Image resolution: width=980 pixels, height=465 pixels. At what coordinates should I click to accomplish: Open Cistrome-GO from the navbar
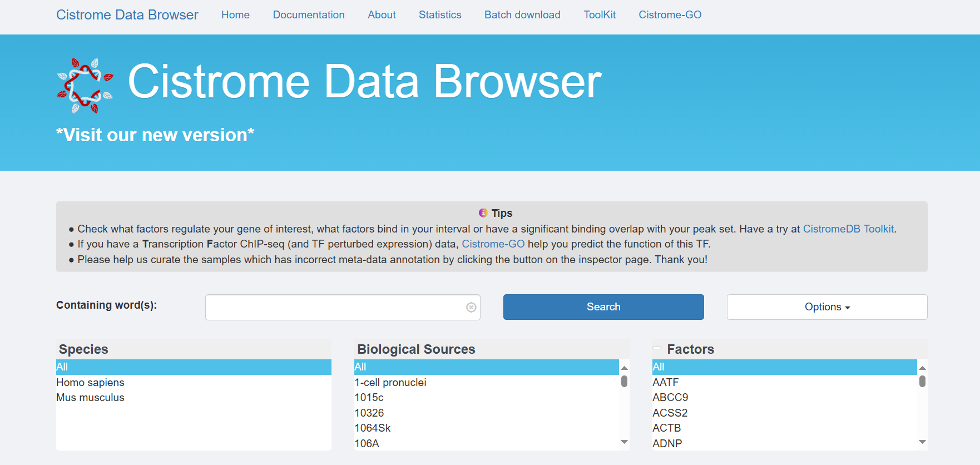click(670, 15)
